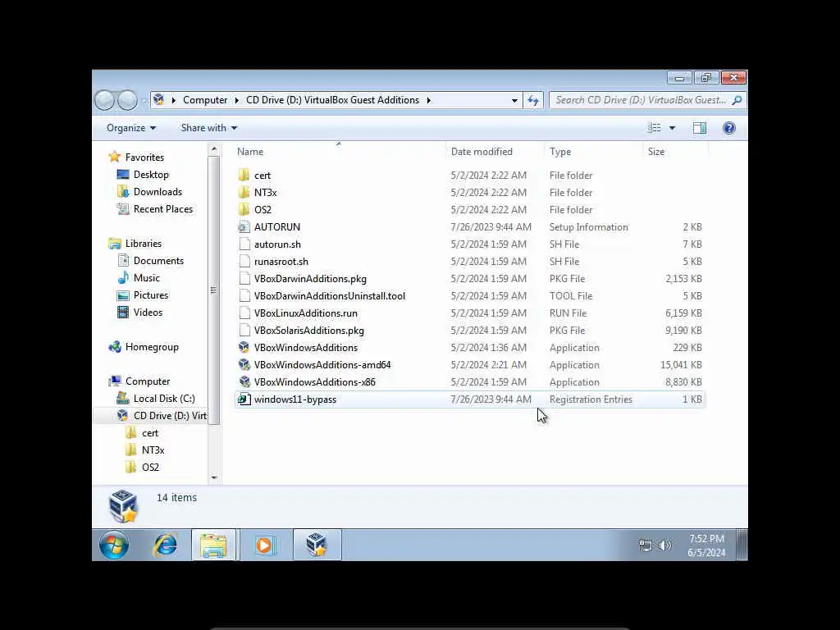Select the autorun.sh file icon
Viewport: 840px width, 630px height.
coord(244,244)
